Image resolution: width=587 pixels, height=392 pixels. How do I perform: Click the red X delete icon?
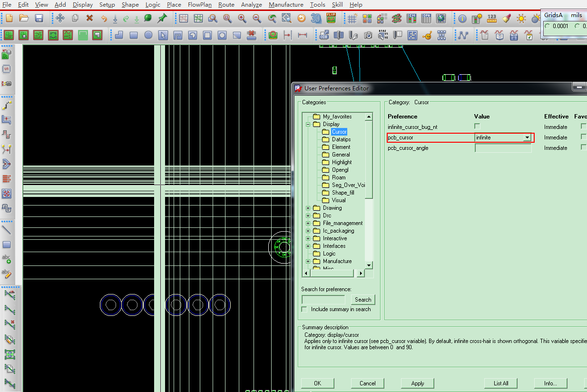point(89,19)
